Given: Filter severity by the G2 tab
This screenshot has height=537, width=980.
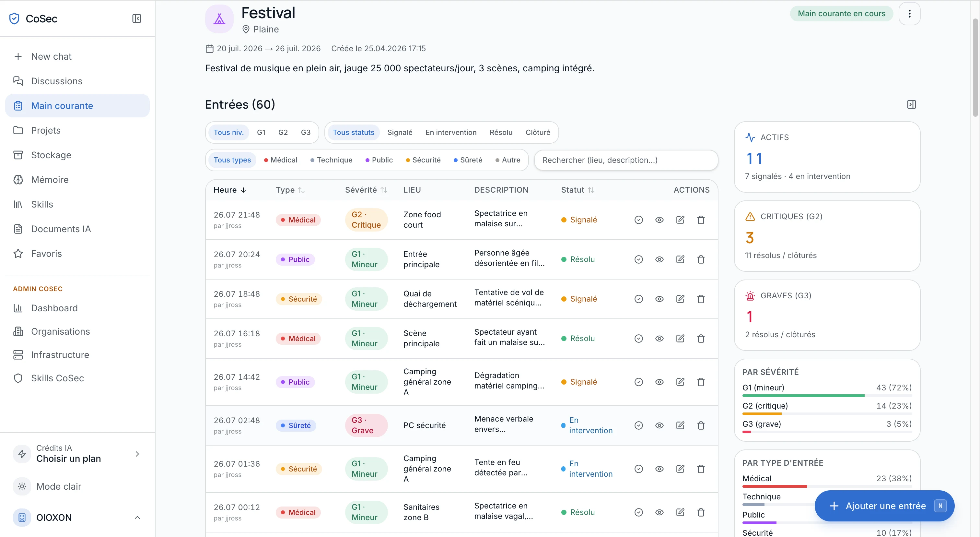Looking at the screenshot, I should click(283, 132).
